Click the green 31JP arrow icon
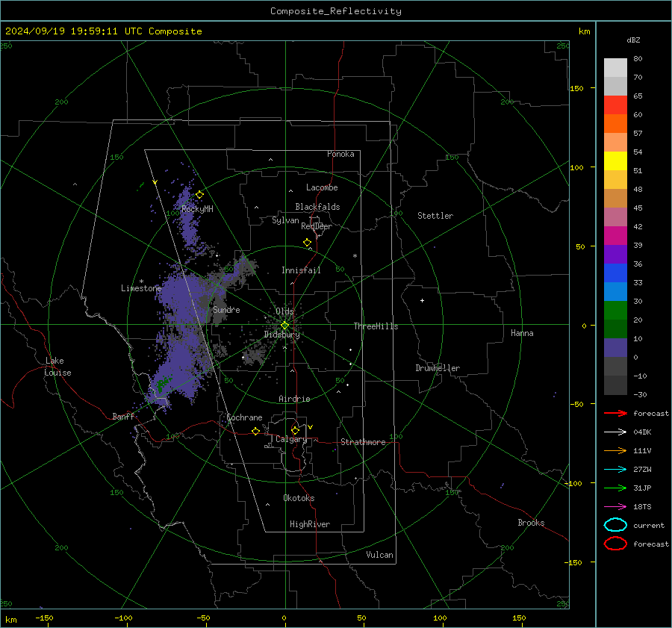Image resolution: width=672 pixels, height=628 pixels. (615, 488)
